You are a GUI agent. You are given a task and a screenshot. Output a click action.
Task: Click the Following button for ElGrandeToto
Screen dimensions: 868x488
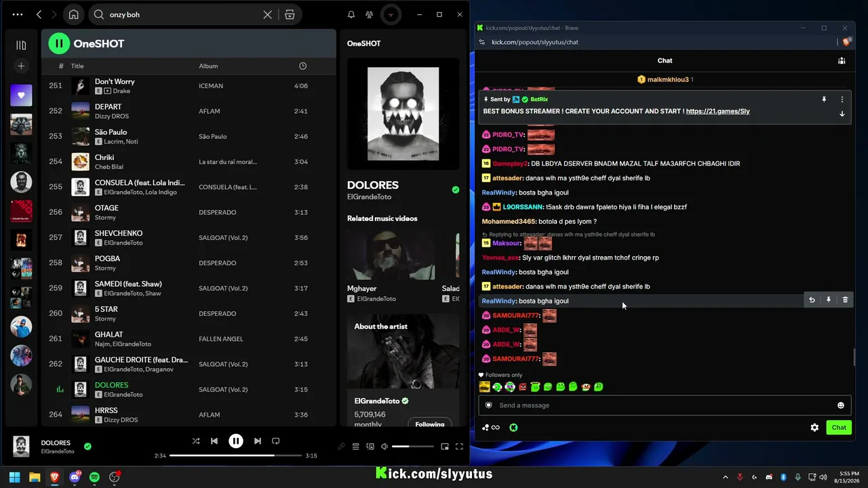[430, 424]
